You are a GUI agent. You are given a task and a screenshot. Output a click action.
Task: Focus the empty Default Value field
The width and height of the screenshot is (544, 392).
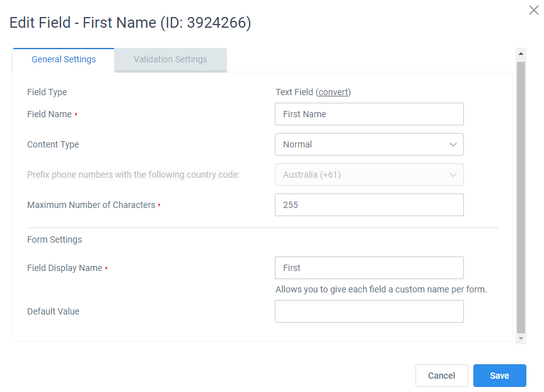pos(369,311)
